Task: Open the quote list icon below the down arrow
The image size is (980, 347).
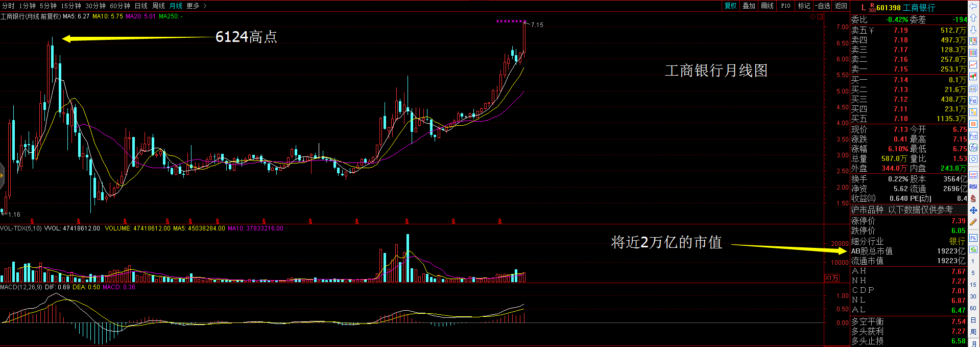Action: click(973, 41)
